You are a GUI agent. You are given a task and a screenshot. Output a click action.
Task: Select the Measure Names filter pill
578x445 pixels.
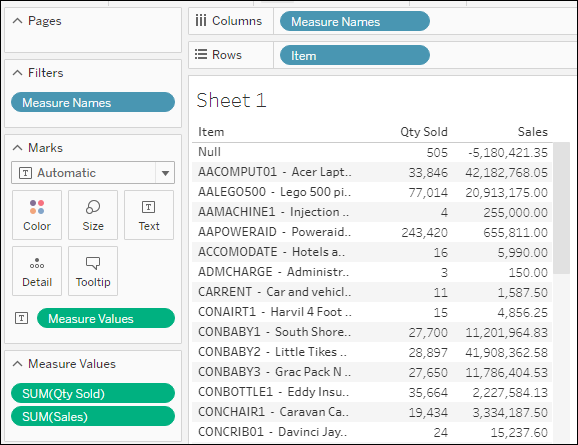(93, 102)
